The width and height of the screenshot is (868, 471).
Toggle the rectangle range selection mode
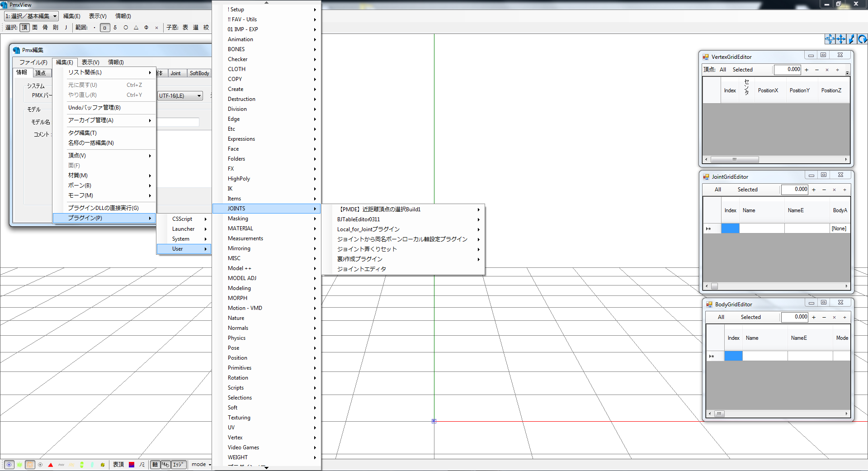coord(105,28)
